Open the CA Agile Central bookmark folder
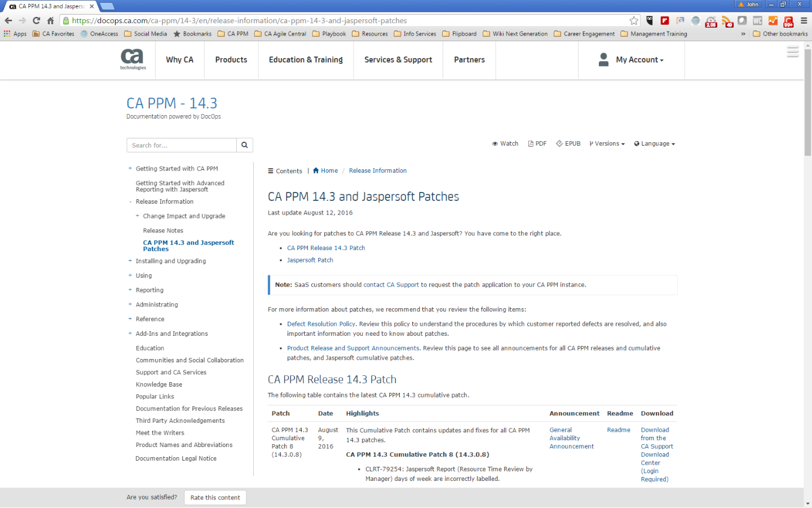The image size is (812, 508). point(280,34)
